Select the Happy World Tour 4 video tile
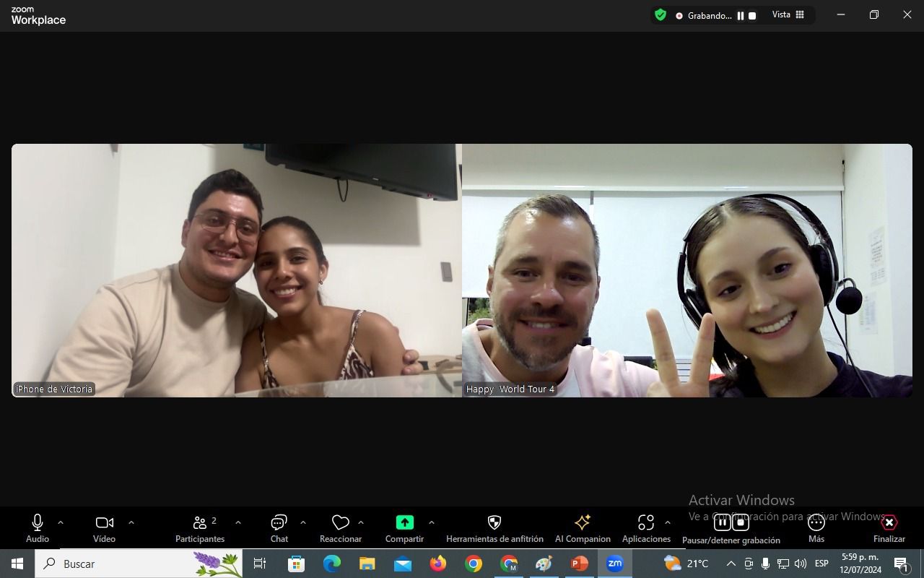The image size is (924, 578). point(687,270)
